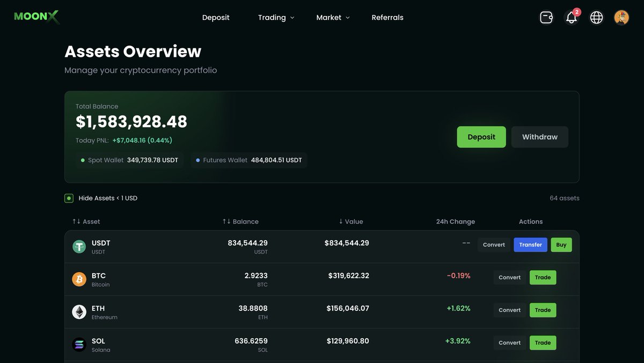Screen dimensions: 644x363
Task: Open user profile avatar
Action: click(621, 17)
